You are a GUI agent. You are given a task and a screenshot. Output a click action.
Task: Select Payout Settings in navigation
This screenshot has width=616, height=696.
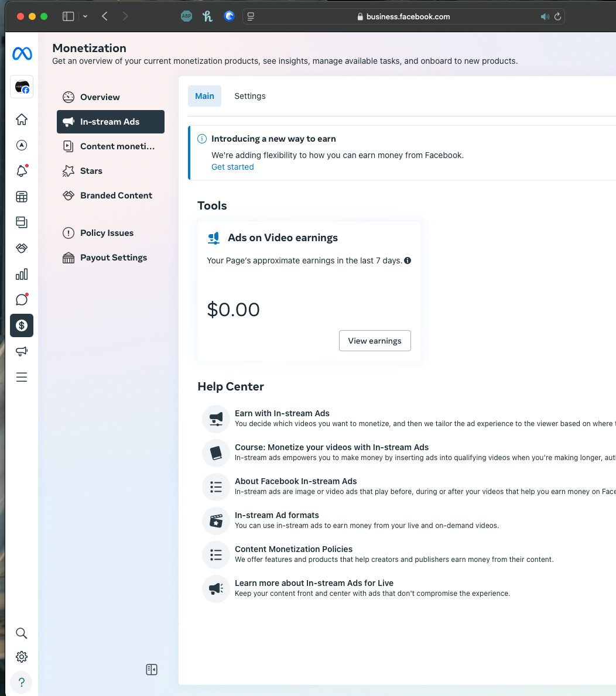click(x=113, y=258)
